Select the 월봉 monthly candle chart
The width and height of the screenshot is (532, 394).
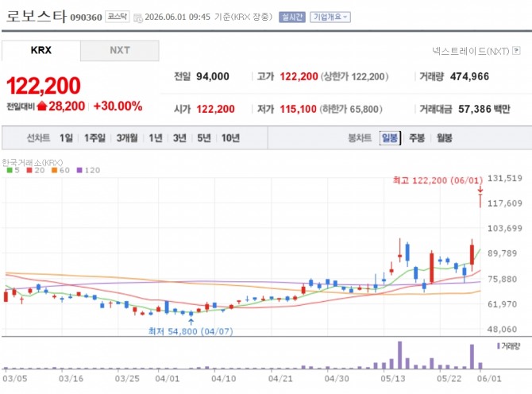445,137
